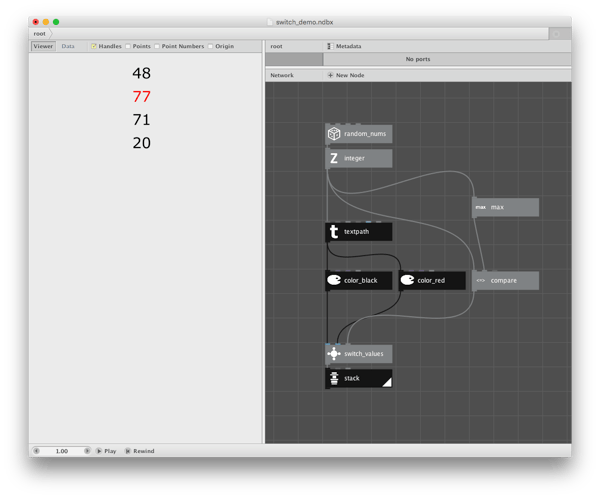Screen dimensions: 600x498
Task: Increase frame with right stepper arrow
Action: [x=87, y=451]
